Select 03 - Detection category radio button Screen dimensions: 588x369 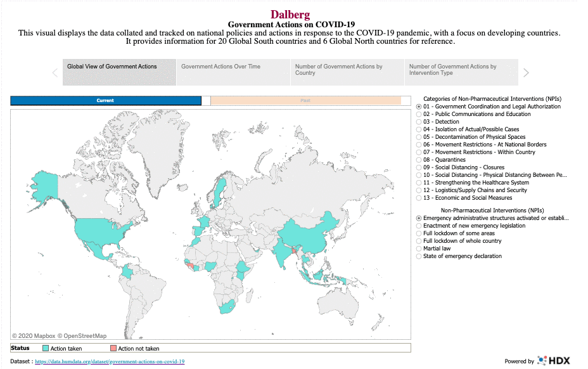(419, 122)
